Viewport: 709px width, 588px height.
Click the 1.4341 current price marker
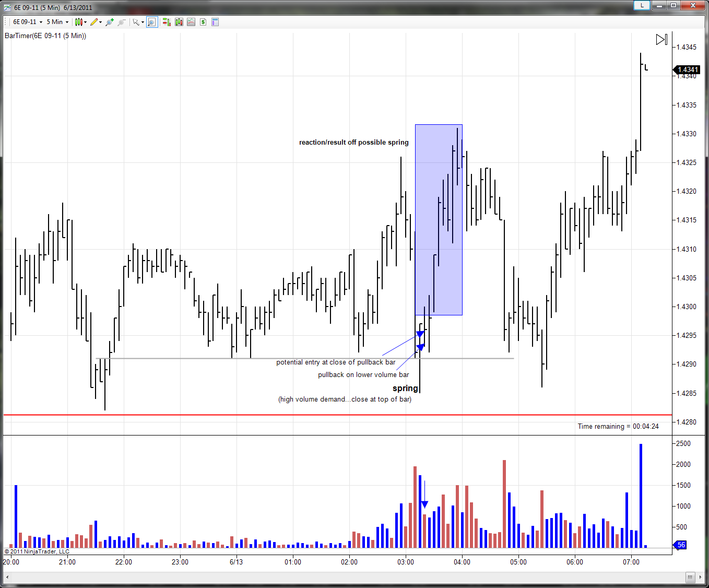[x=687, y=69]
